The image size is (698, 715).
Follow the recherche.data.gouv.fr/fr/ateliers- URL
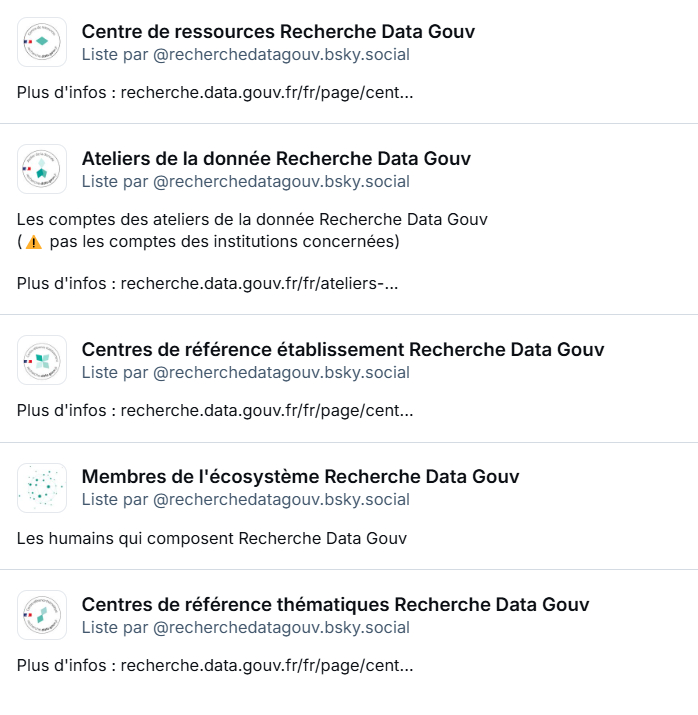point(259,284)
